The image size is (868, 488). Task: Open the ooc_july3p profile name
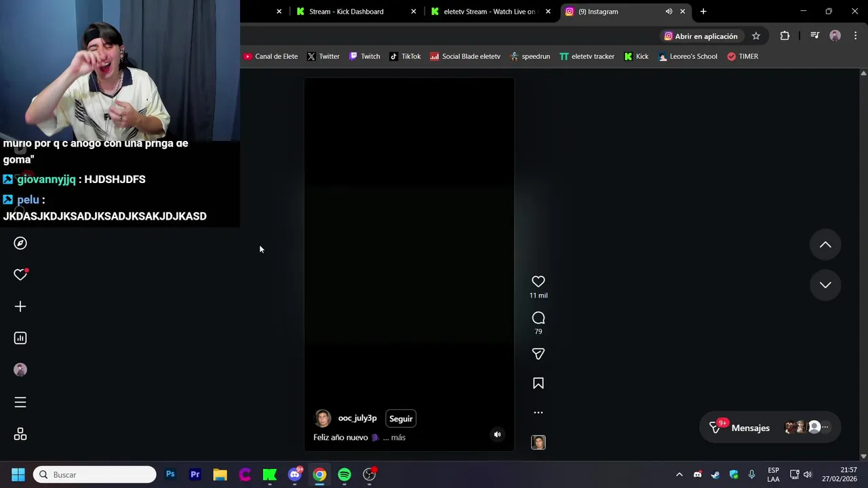tap(357, 418)
